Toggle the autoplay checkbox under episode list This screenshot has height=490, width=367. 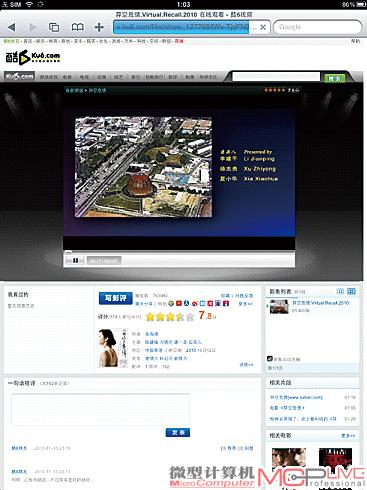coord(270,359)
